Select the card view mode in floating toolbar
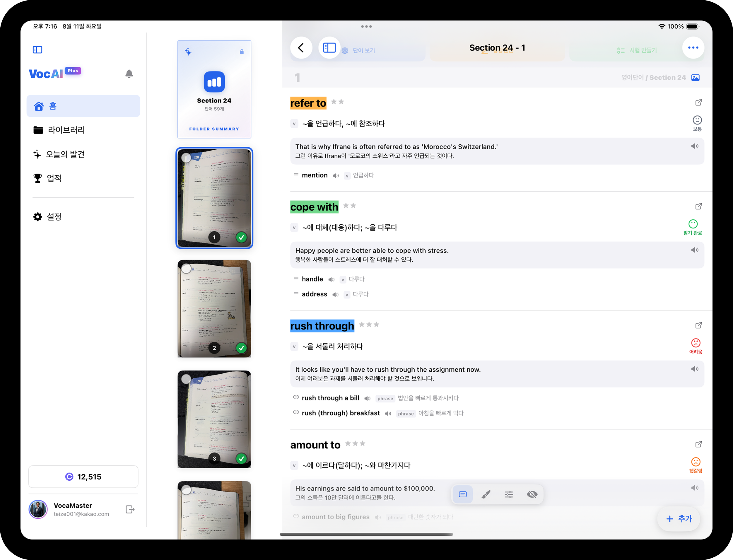Viewport: 733px width, 560px height. 463,494
